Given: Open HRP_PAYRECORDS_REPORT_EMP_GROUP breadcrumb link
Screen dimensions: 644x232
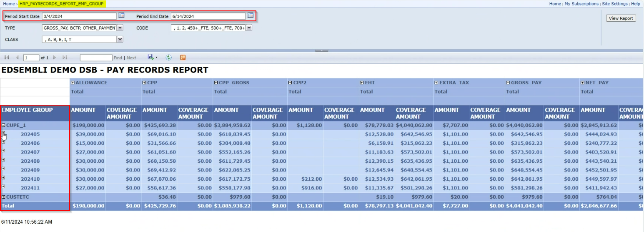Looking at the screenshot, I should pyautogui.click(x=62, y=3).
